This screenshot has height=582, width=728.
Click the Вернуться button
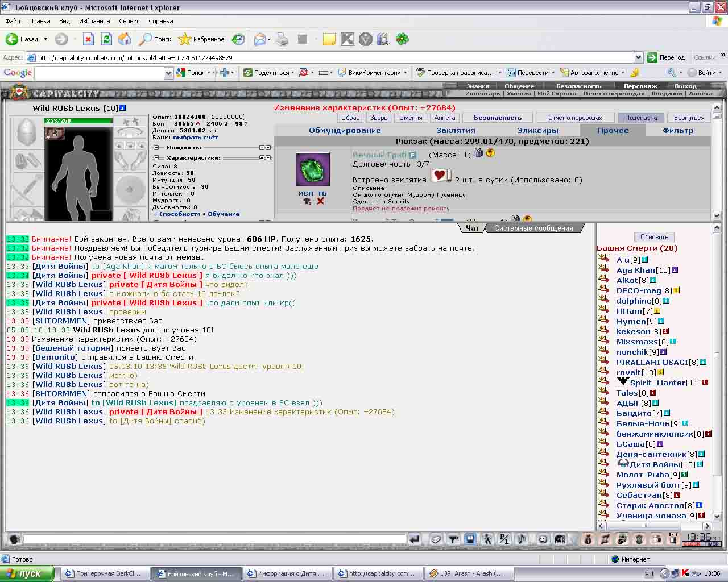pos(689,118)
